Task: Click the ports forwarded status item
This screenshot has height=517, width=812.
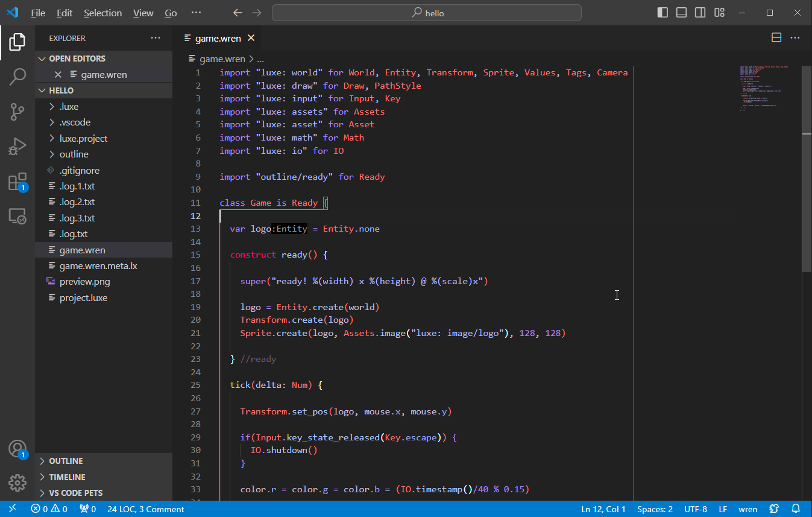Action: tap(88, 509)
